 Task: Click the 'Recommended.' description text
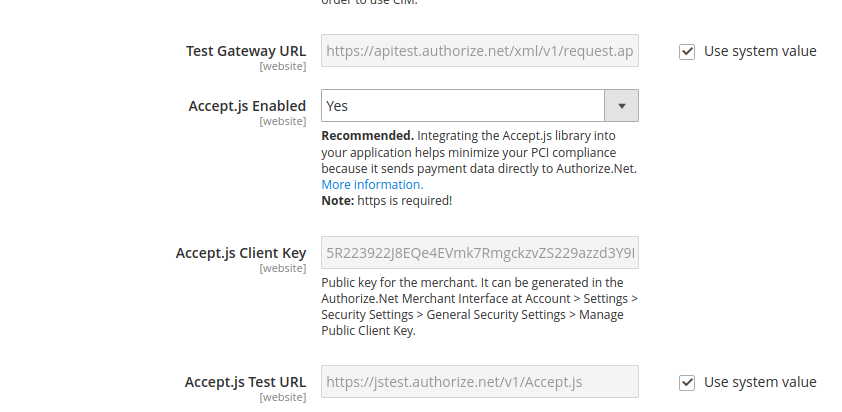479,152
